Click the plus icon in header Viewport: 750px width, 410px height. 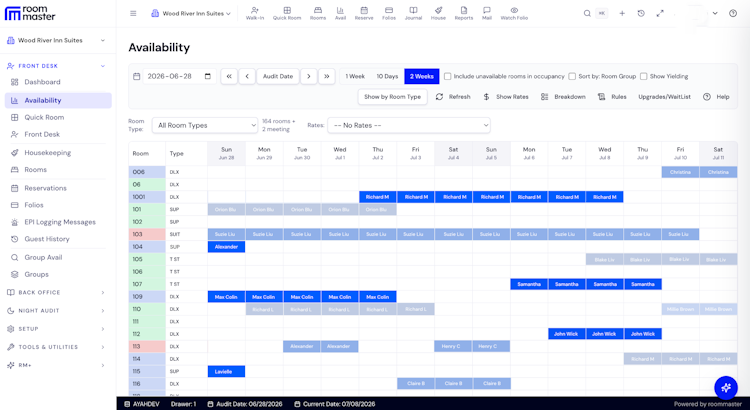coord(622,13)
